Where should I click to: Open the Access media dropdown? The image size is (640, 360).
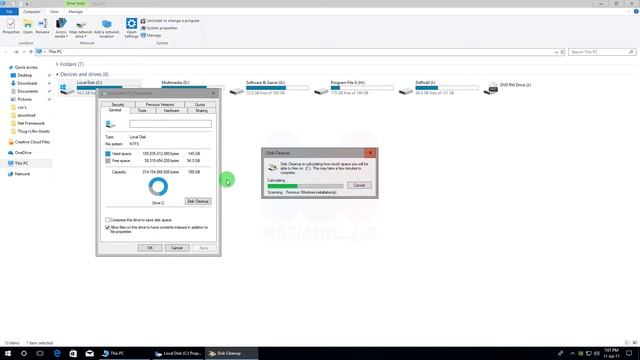pos(61,28)
